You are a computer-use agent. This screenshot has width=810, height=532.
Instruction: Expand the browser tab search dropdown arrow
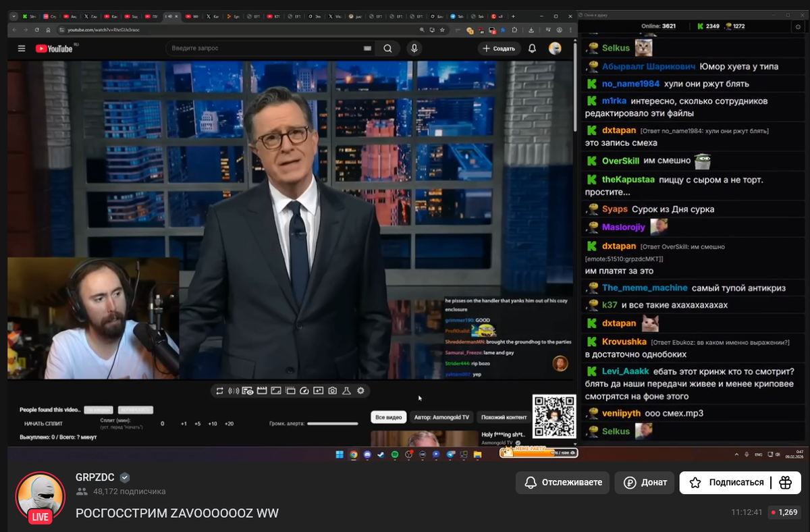[x=13, y=16]
